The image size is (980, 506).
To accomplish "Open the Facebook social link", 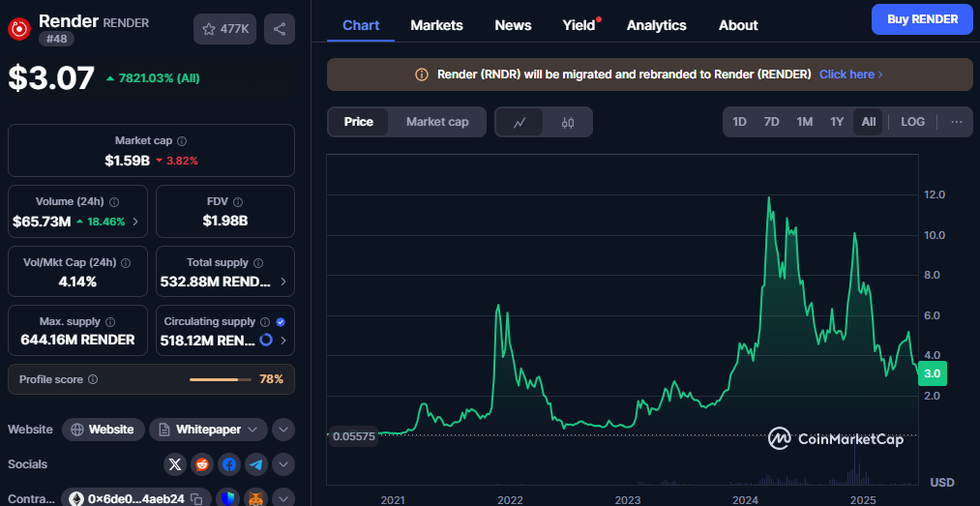I will point(228,464).
